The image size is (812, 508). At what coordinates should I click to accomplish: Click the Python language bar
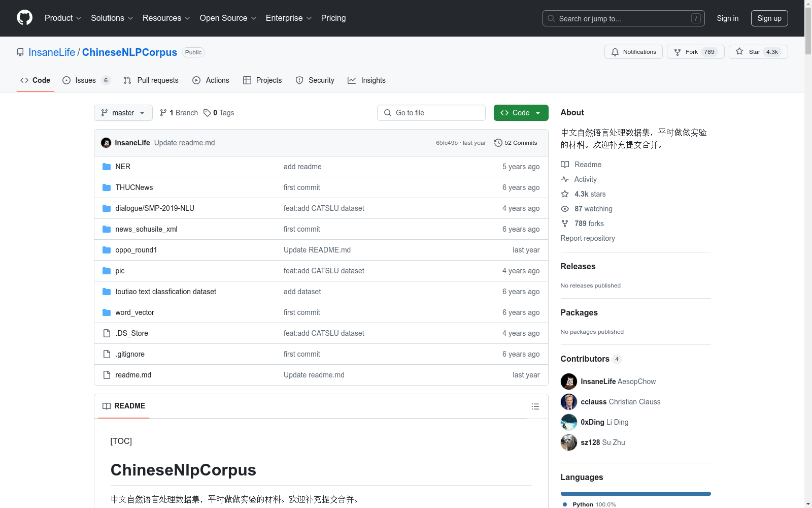(x=635, y=494)
